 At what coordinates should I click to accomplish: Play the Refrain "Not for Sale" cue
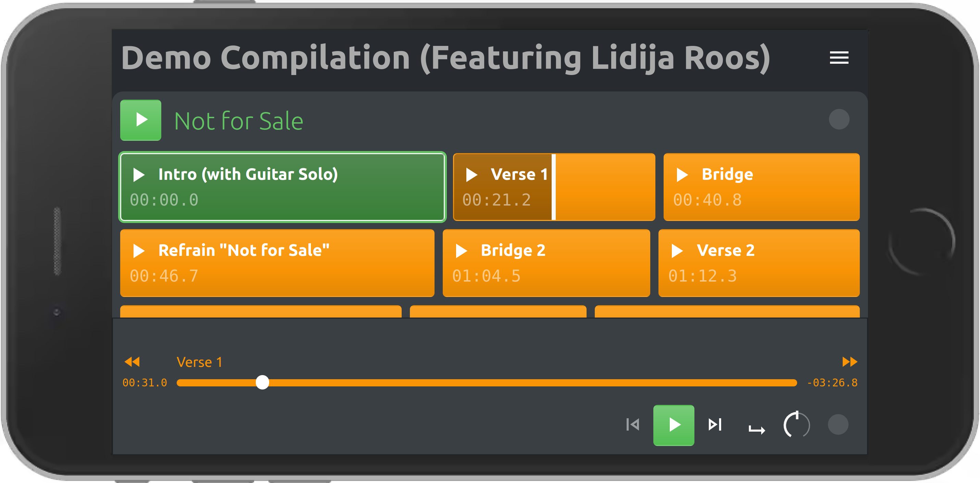pos(277,263)
